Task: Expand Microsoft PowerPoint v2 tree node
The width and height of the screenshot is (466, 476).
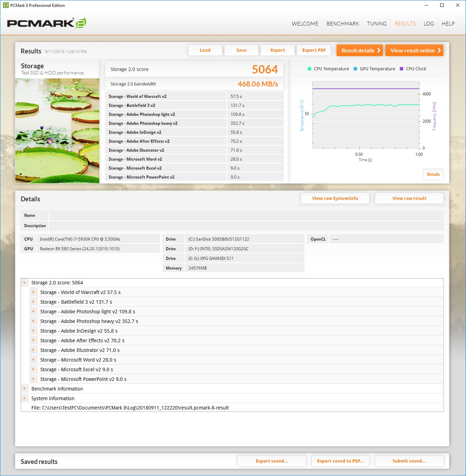Action: [x=33, y=379]
